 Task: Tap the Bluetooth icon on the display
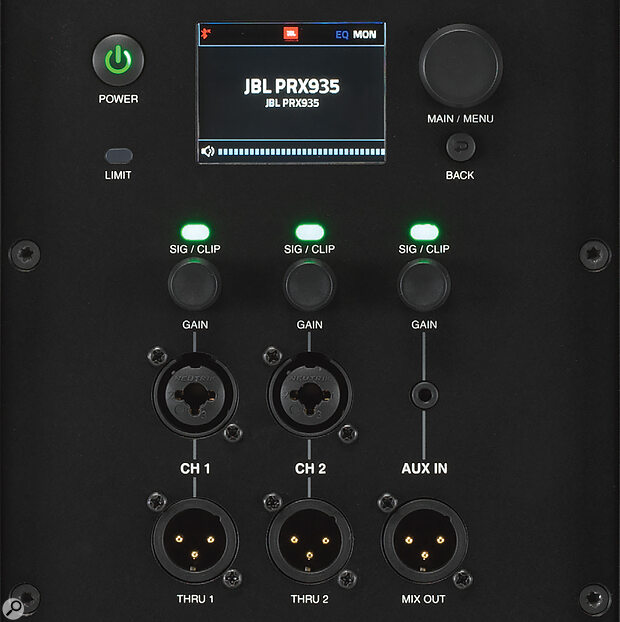click(x=205, y=34)
